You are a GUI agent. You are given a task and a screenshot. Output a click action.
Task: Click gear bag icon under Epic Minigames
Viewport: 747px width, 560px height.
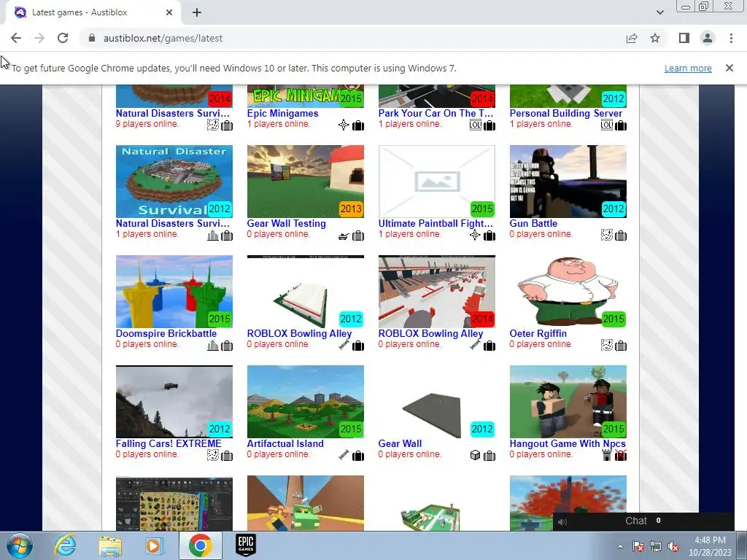coord(357,125)
